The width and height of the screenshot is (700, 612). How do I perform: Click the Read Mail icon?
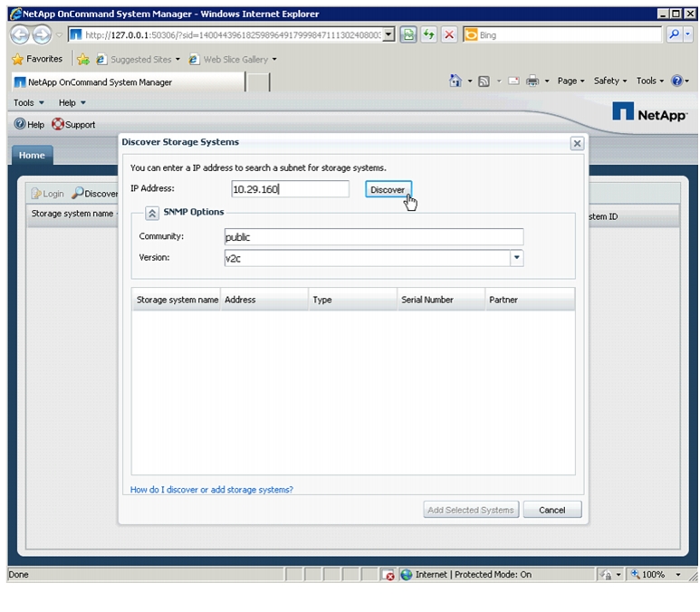(513, 81)
